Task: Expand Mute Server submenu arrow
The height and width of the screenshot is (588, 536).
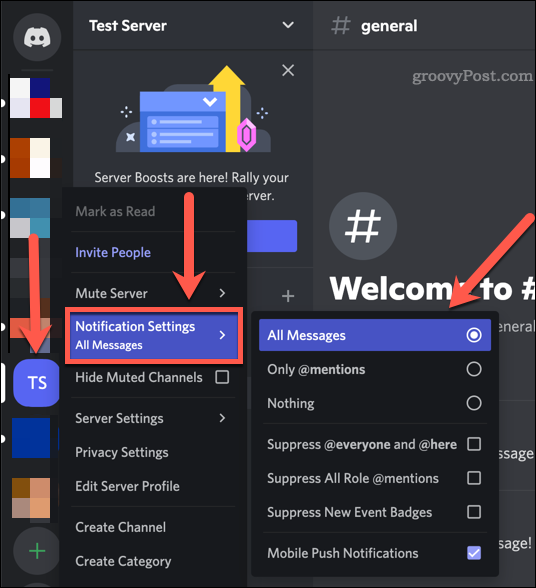Action: pyautogui.click(x=222, y=293)
